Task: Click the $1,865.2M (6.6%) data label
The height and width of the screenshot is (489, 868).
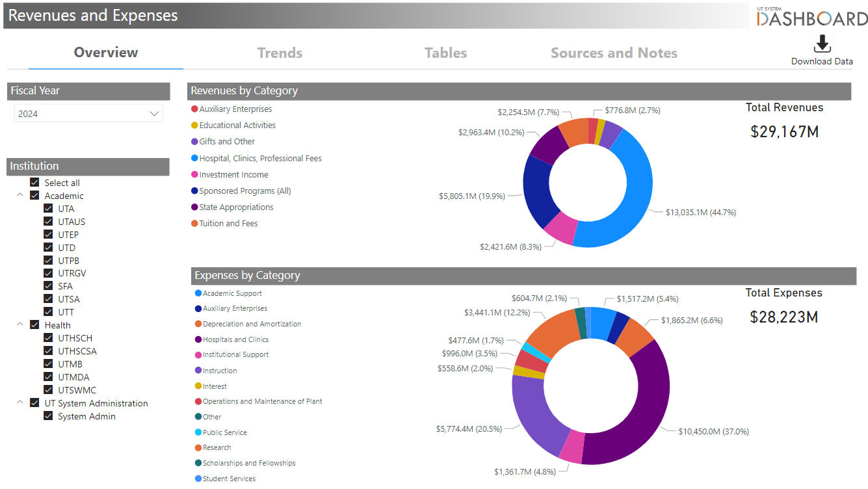Action: (692, 321)
